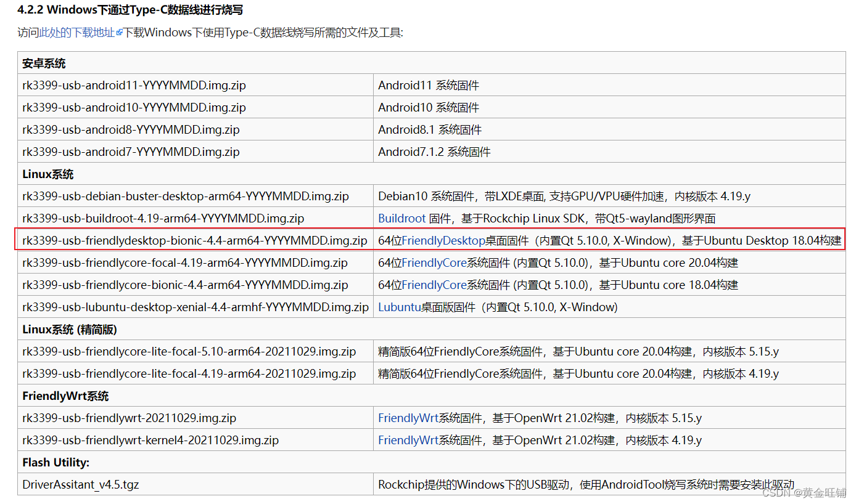This screenshot has height=504, width=856.
Task: Select rk3399-usb-friendlycore-bionic-4.4-arm64 filename
Action: pyautogui.click(x=185, y=285)
